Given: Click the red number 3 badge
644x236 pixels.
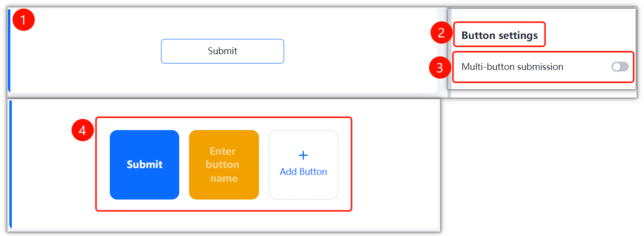Looking at the screenshot, I should (440, 67).
